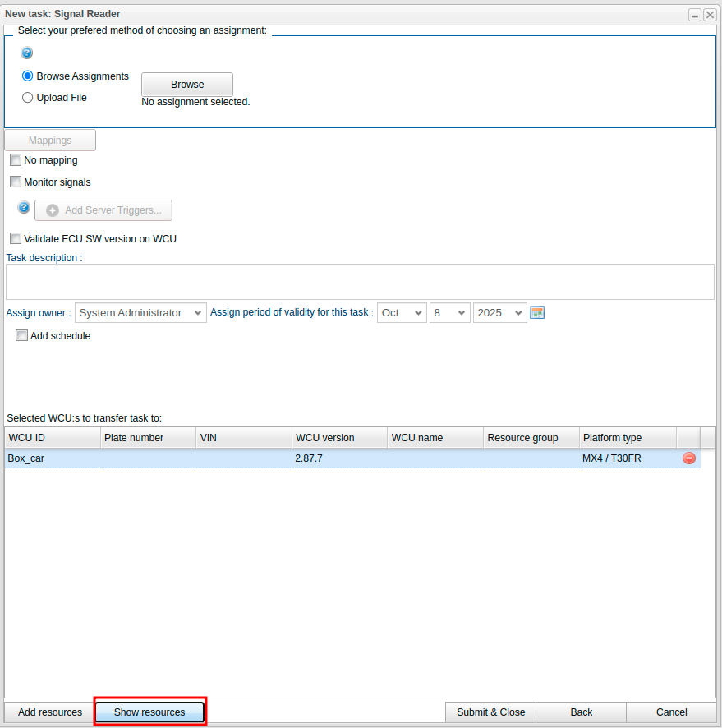Open the year dropdown showing 2025
The image size is (722, 728).
[x=499, y=313]
